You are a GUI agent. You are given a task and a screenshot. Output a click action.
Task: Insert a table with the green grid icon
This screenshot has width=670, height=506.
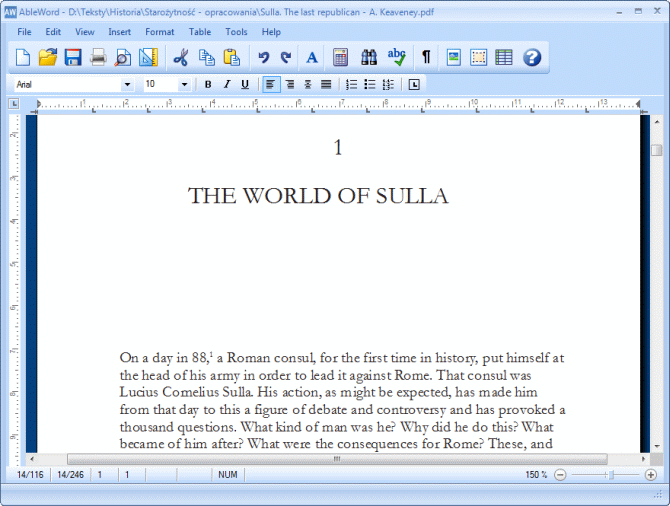coord(504,57)
